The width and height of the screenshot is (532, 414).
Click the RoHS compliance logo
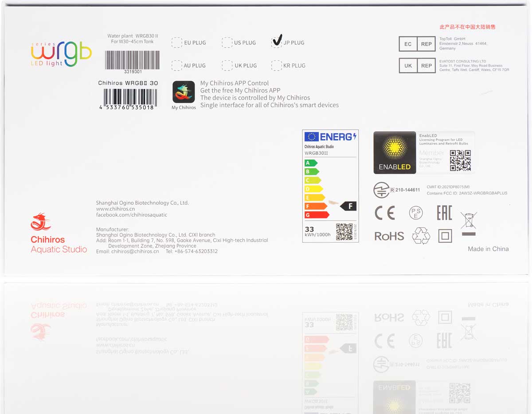[389, 236]
